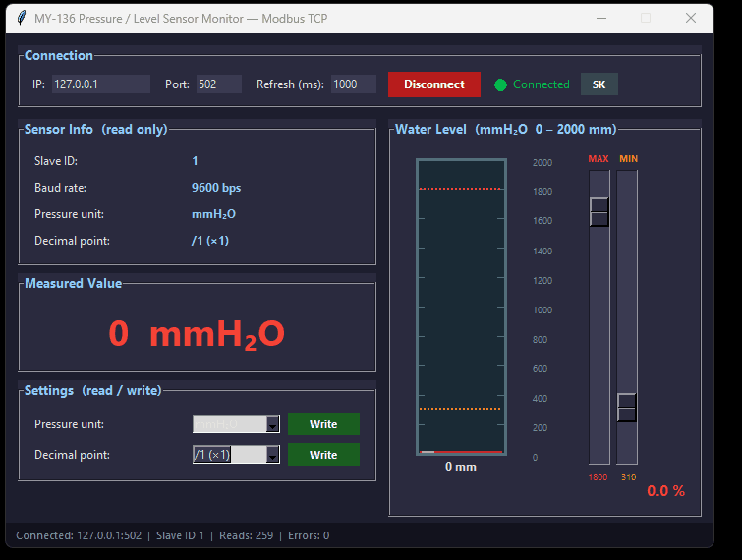Viewport: 742px width, 560px height.
Task: Click the MIN threshold slider handle
Action: 627,408
